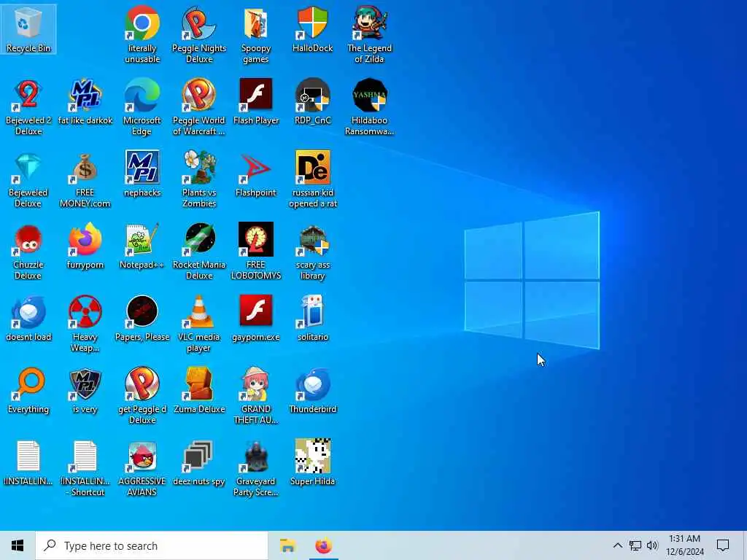Select the nephacks MPI shortcut
747x560 pixels.
pyautogui.click(x=142, y=174)
